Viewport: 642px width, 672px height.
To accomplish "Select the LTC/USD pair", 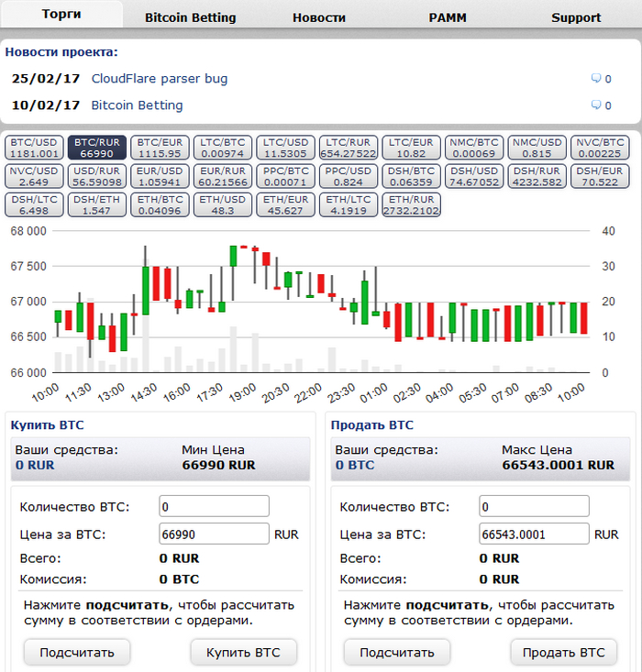I will coord(285,148).
